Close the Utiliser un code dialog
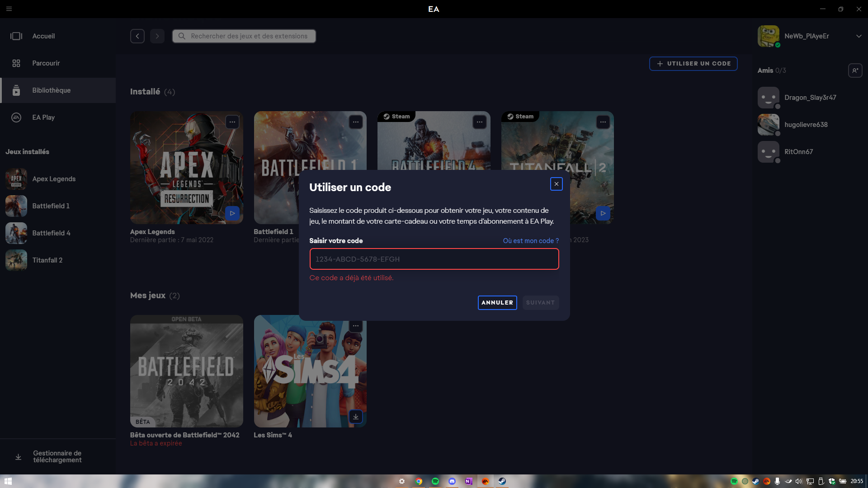This screenshot has width=868, height=488. point(556,184)
